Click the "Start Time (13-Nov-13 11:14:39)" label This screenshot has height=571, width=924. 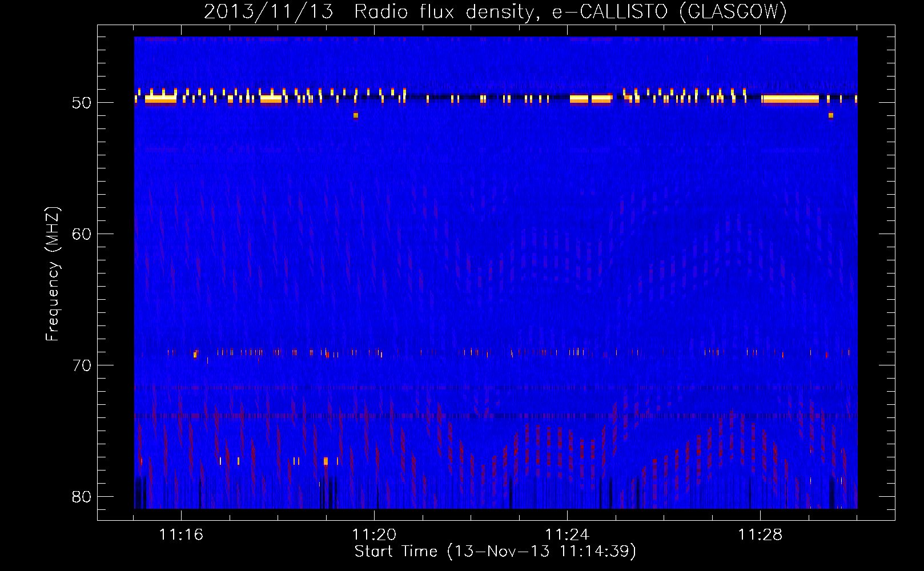point(495,552)
